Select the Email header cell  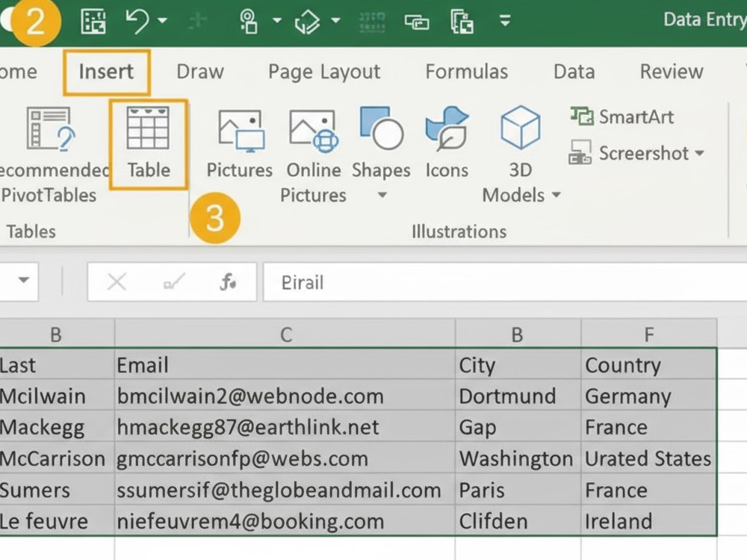tap(285, 365)
